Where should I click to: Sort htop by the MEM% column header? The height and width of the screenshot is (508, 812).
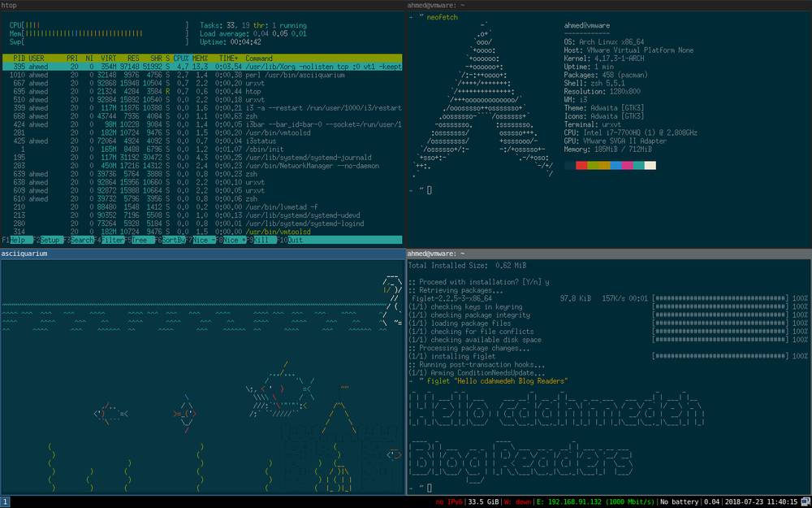200,59
